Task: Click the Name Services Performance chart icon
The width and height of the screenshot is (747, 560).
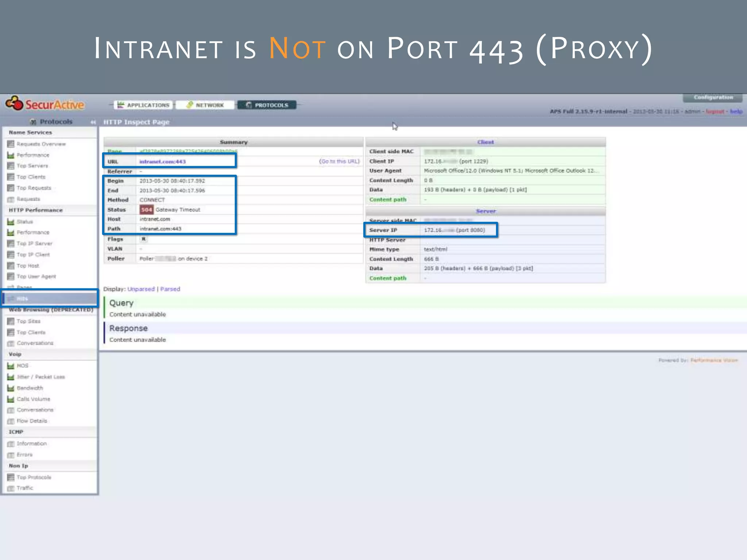Action: [x=11, y=155]
